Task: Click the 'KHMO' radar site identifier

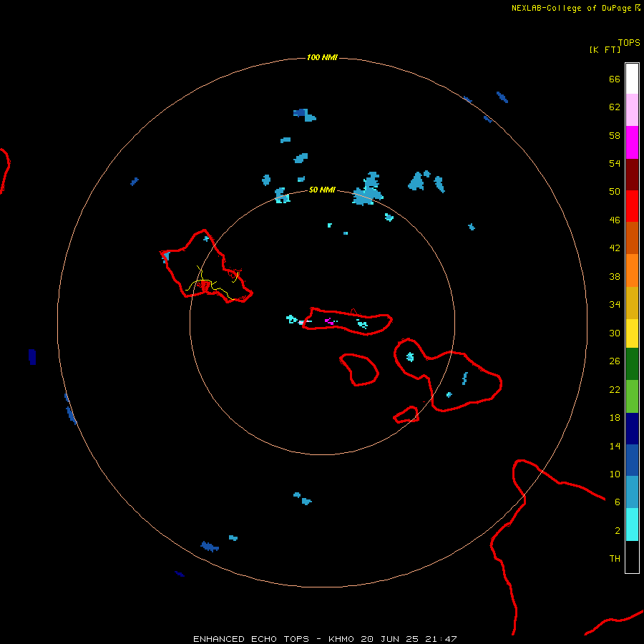Action: click(341, 639)
